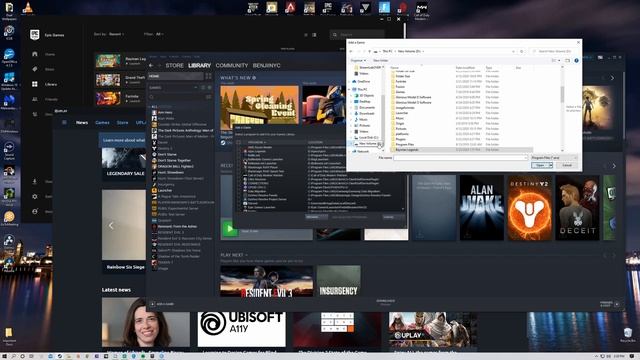640x360 pixels.
Task: Click the Epic Games logo icon
Action: click(35, 35)
